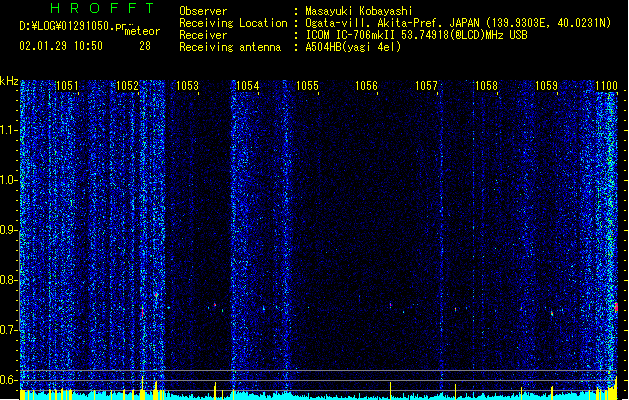This screenshot has height=400, width=629.
Task: Click the meteor count value 28
Action: pos(145,46)
